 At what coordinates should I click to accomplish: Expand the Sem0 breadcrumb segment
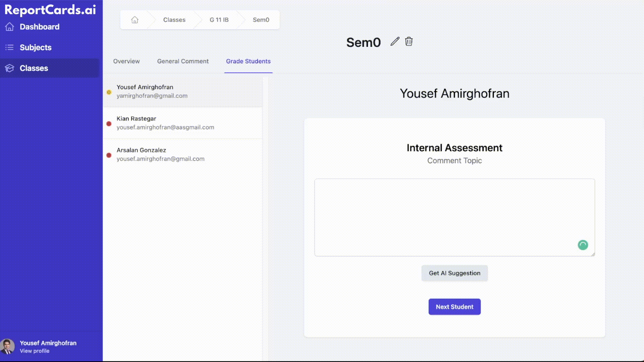coord(261,19)
